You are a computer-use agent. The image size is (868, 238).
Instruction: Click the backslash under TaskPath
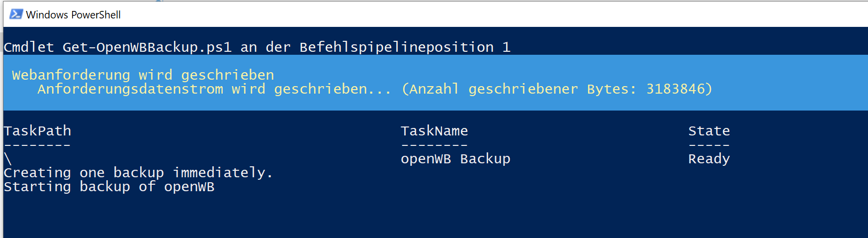[x=7, y=159]
